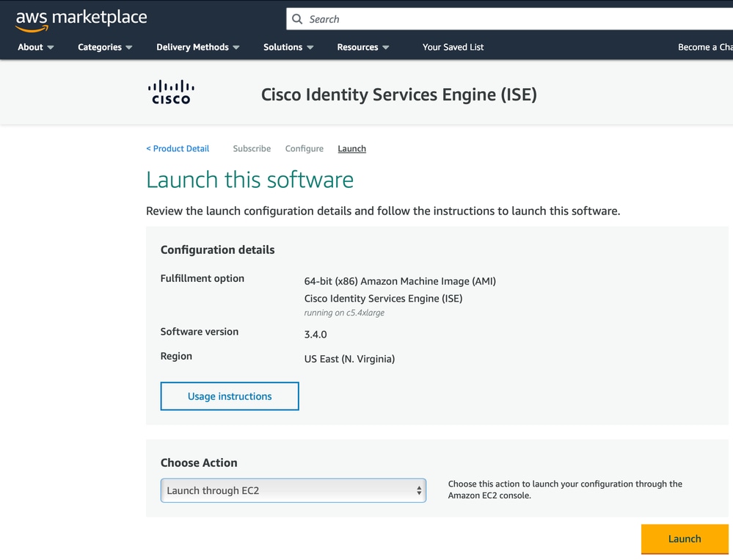Go to Your Saved List
Image resolution: width=733 pixels, height=560 pixels.
pos(453,46)
